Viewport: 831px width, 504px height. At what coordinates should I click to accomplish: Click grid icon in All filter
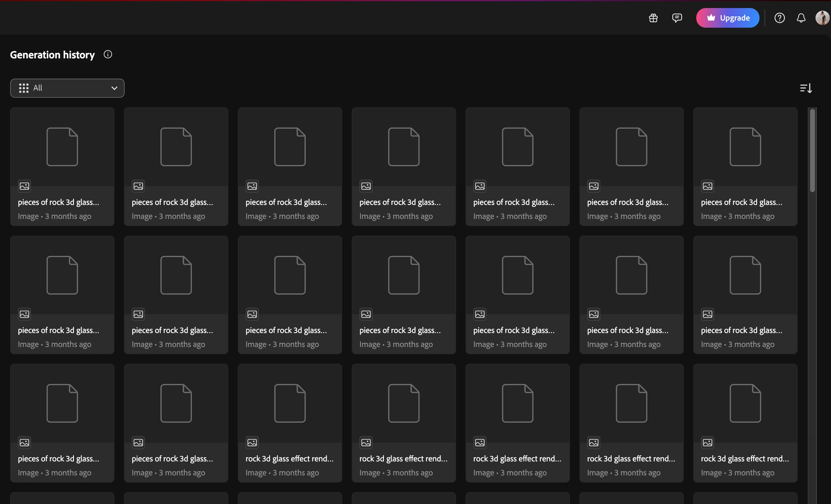(24, 88)
